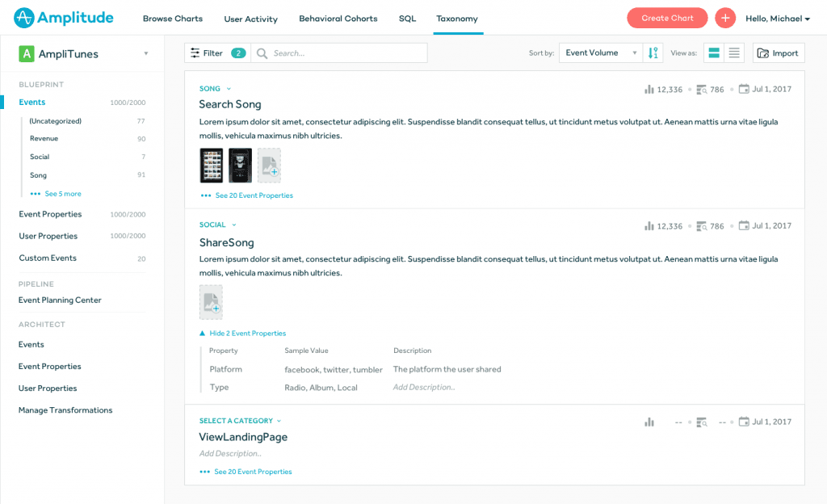Click the Amplitude logo icon
The height and width of the screenshot is (504, 827).
click(24, 18)
